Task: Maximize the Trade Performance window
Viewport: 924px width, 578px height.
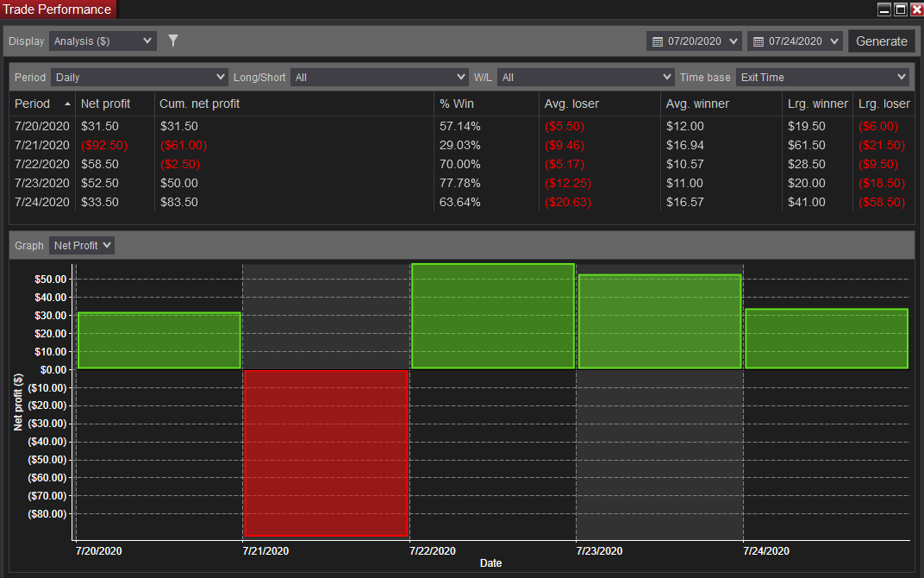Action: pos(901,9)
